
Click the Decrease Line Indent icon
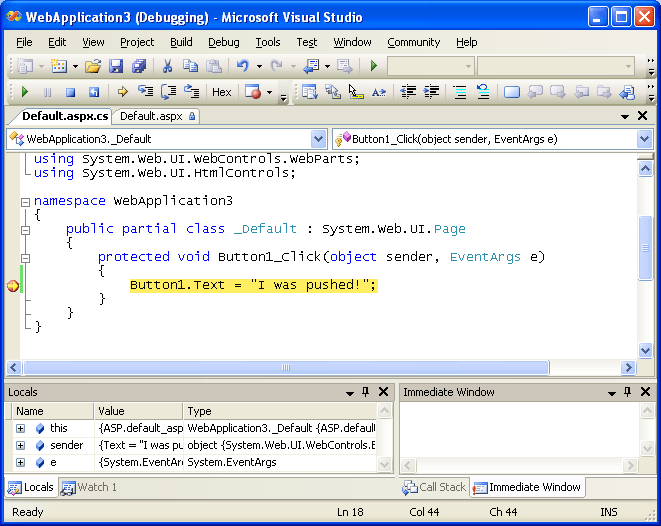click(x=408, y=91)
